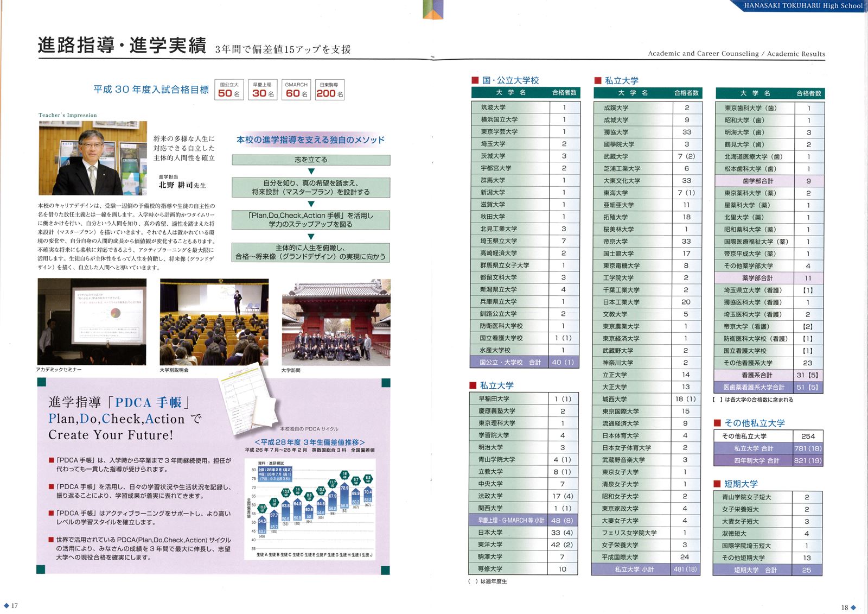This screenshot has height=614, width=868.
Task: Click the その他私立大学 section heading
Action: (749, 423)
